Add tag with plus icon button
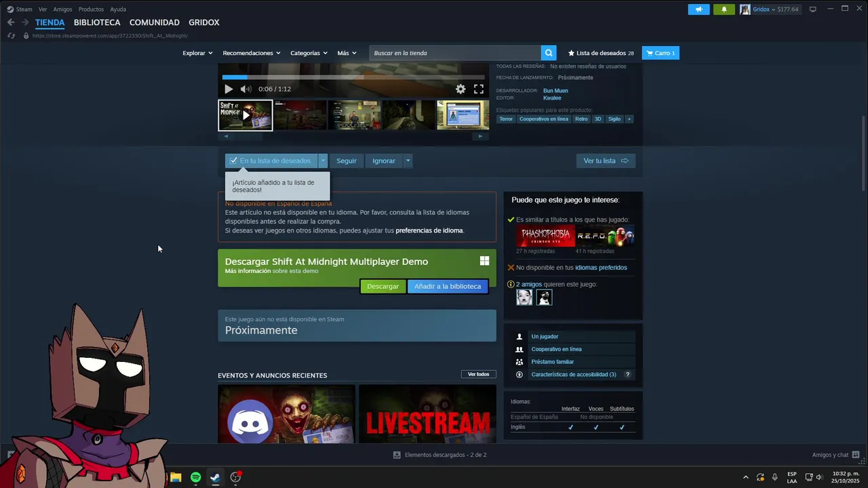This screenshot has height=488, width=868. coord(629,119)
